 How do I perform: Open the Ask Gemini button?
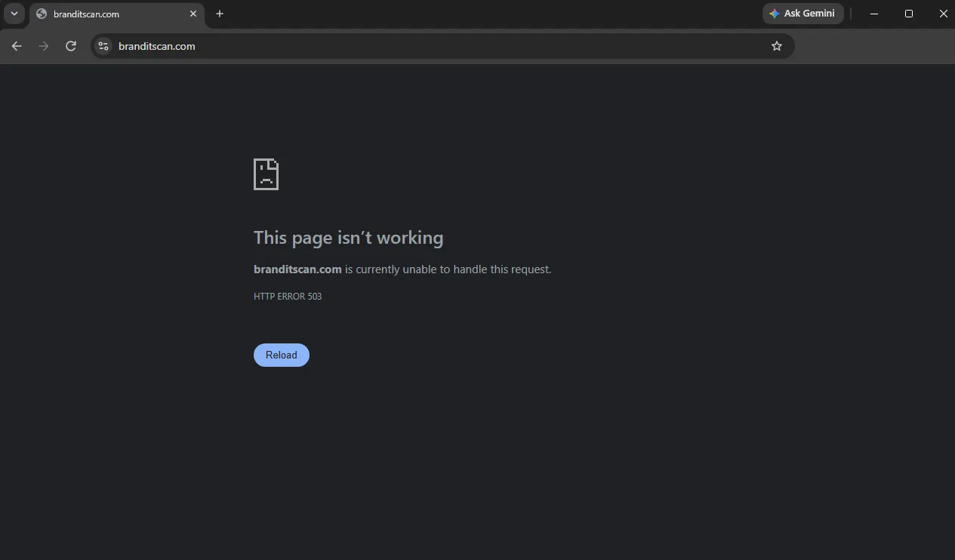coord(803,14)
